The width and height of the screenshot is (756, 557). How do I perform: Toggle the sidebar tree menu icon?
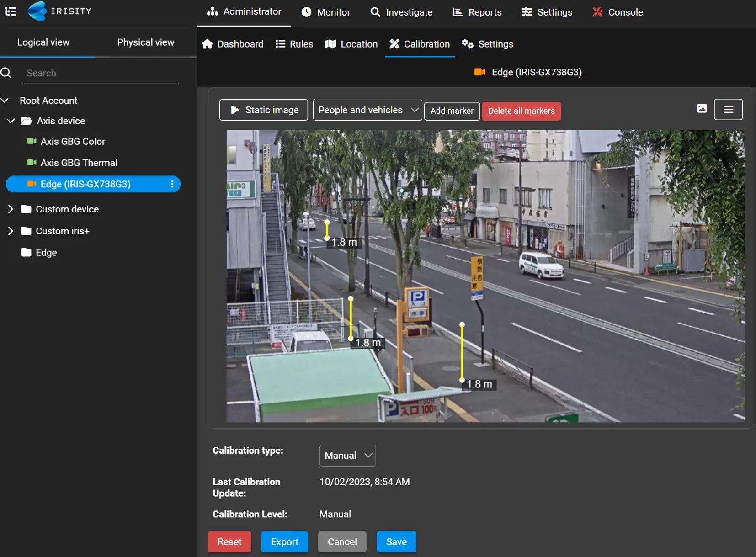click(11, 11)
